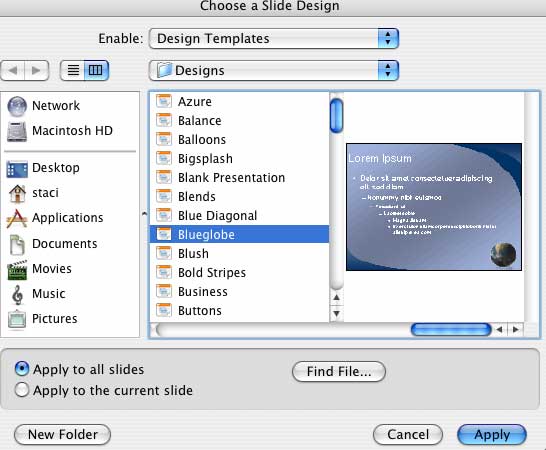
Task: Click the Cancel button
Action: [408, 434]
